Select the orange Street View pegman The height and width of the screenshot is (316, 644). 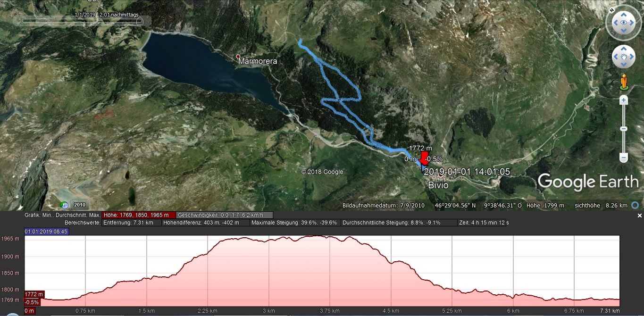(x=624, y=82)
